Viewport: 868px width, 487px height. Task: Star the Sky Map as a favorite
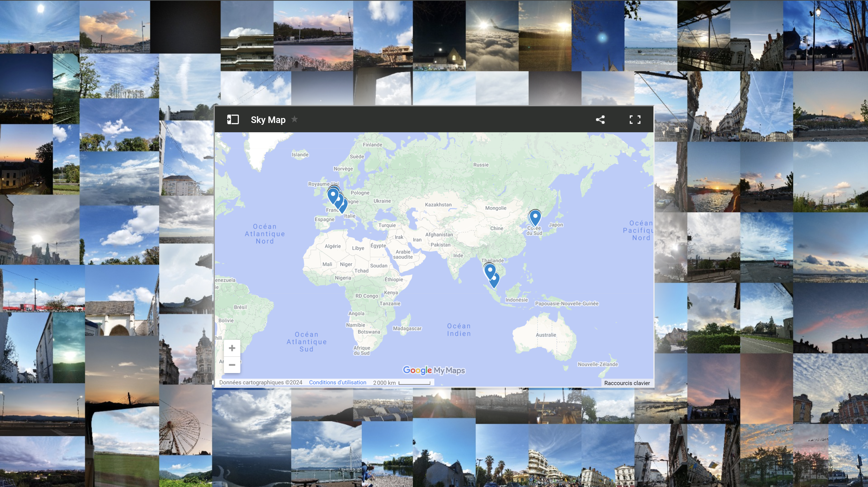coord(295,119)
